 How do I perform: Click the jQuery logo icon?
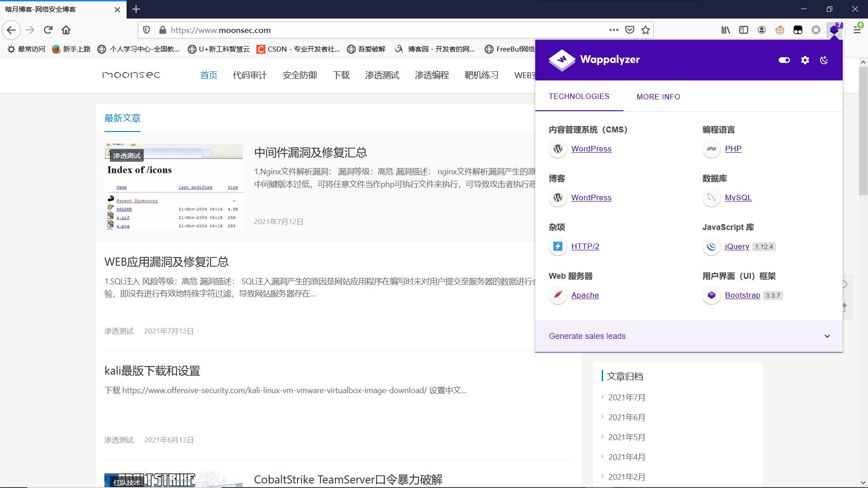pyautogui.click(x=712, y=246)
